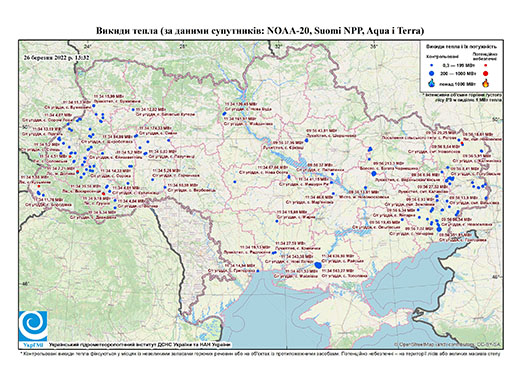Click the 32° longitude label on top edge
Image resolution: width=520 pixels, height=368 pixels.
click(x=278, y=46)
